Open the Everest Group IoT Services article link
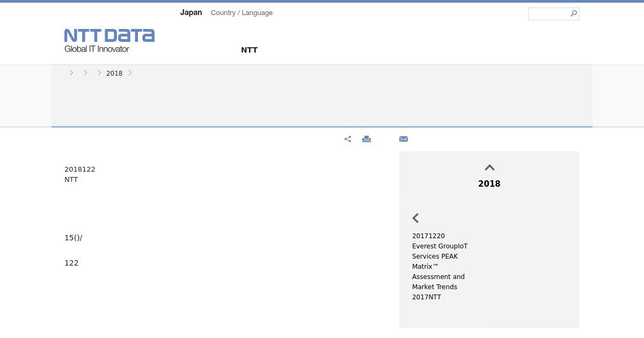Image resolution: width=644 pixels, height=338 pixels. click(x=440, y=267)
